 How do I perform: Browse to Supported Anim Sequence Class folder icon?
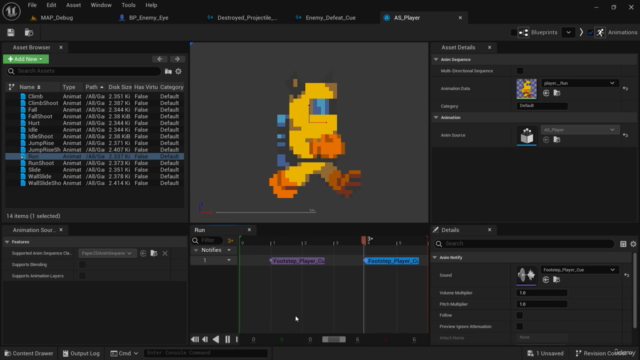154,253
